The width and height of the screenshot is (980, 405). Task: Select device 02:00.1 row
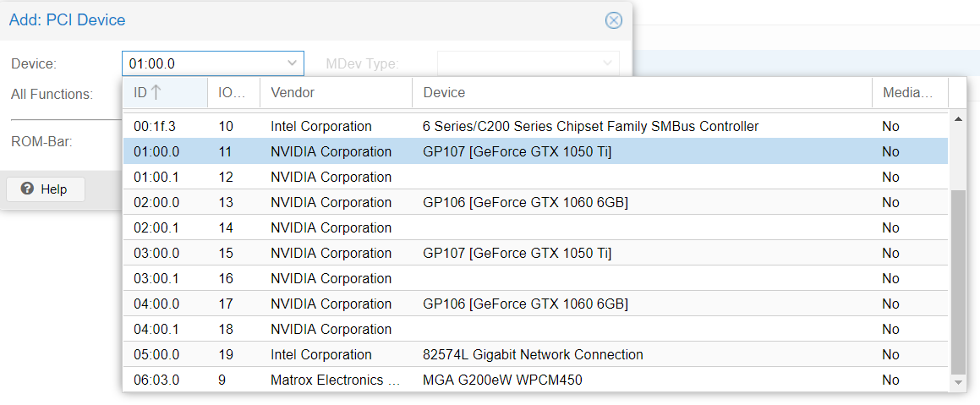pyautogui.click(x=535, y=227)
